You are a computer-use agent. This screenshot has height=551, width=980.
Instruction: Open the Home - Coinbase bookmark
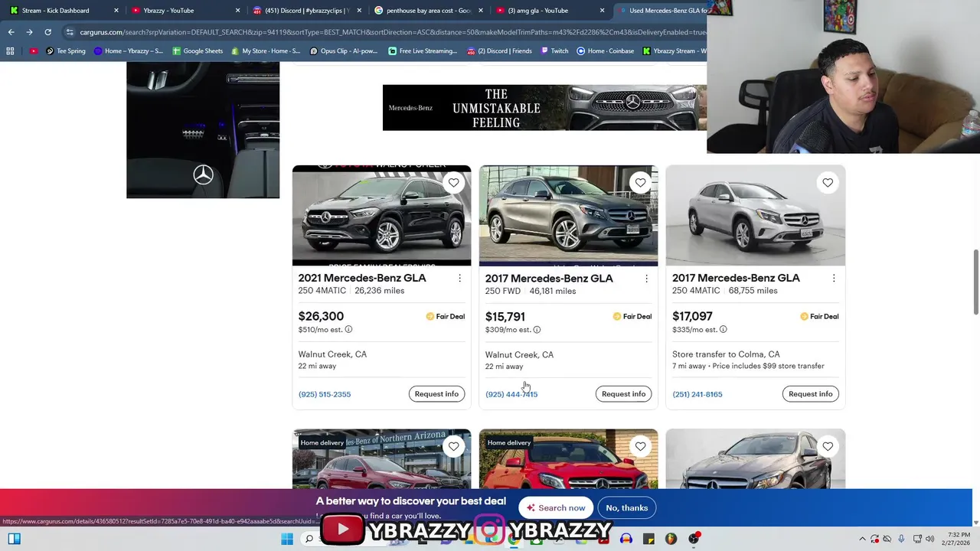[x=606, y=51]
